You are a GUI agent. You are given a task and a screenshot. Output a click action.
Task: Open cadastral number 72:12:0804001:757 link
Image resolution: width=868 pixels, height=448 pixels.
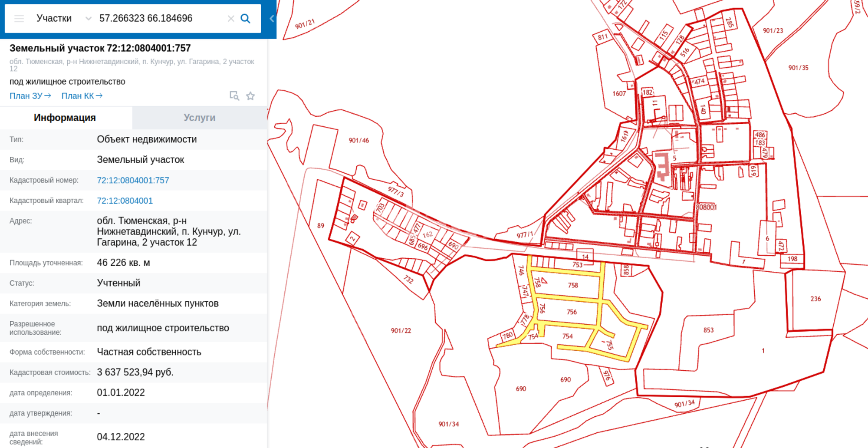(133, 180)
